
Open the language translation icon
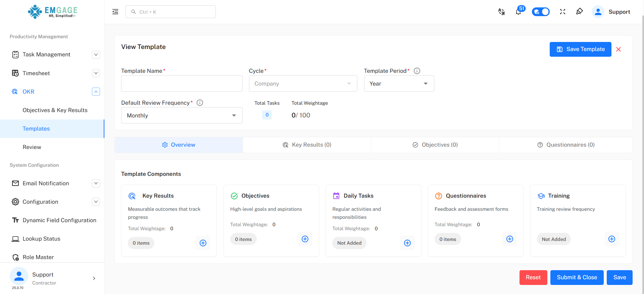click(501, 12)
